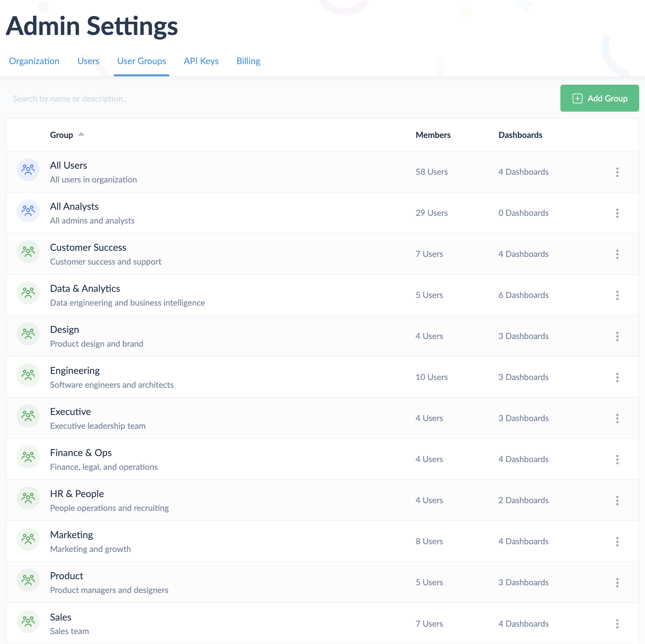The image size is (645, 644).
Task: Open the Data & Analytics group
Action: (85, 289)
